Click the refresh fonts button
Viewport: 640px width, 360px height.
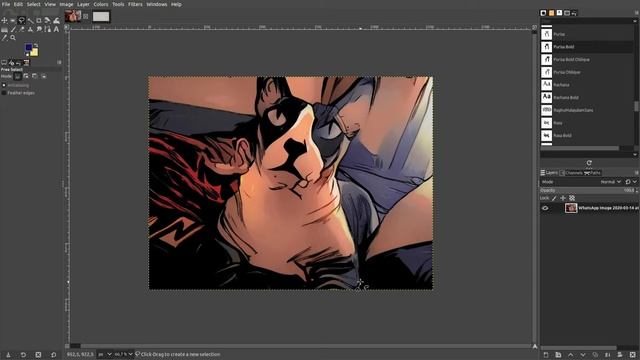pos(589,162)
